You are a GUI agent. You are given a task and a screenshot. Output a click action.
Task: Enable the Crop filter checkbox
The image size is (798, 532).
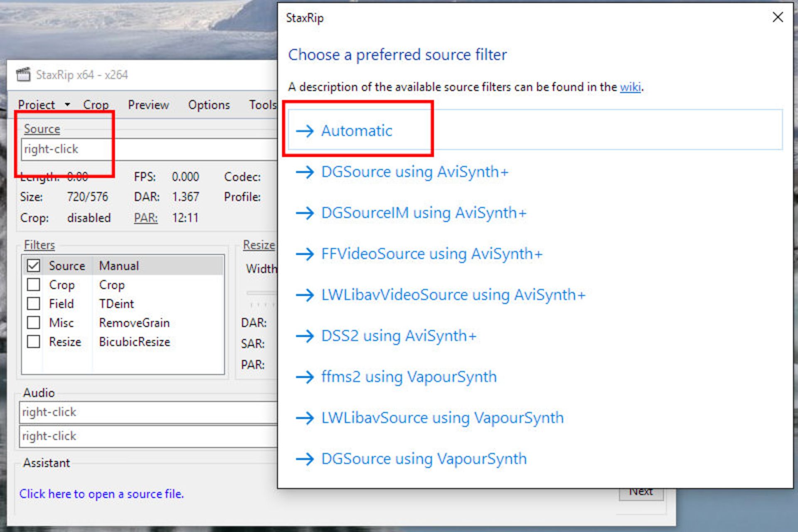(33, 285)
